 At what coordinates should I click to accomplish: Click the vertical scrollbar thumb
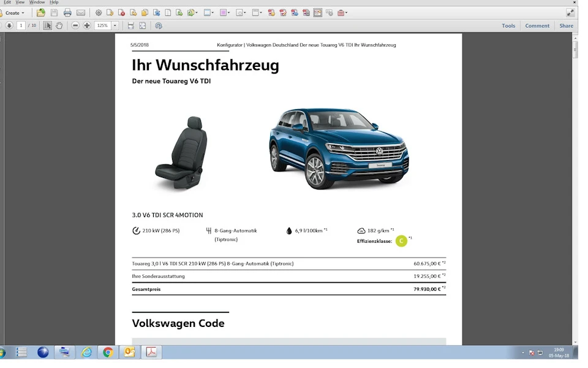click(575, 50)
